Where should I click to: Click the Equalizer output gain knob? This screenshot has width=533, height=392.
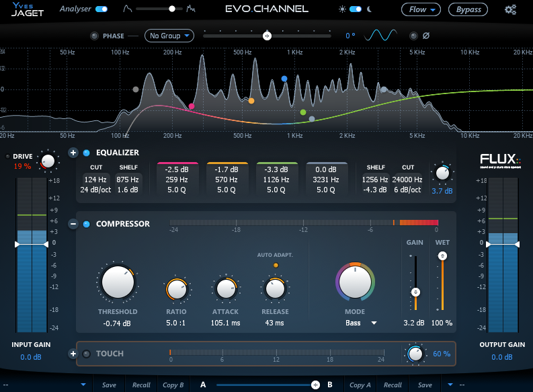tap(442, 173)
